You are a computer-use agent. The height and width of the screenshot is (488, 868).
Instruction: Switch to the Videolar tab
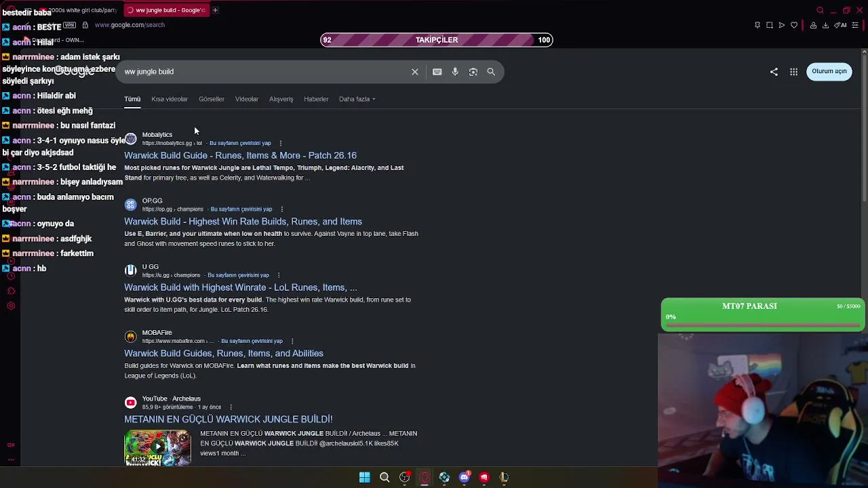click(247, 99)
